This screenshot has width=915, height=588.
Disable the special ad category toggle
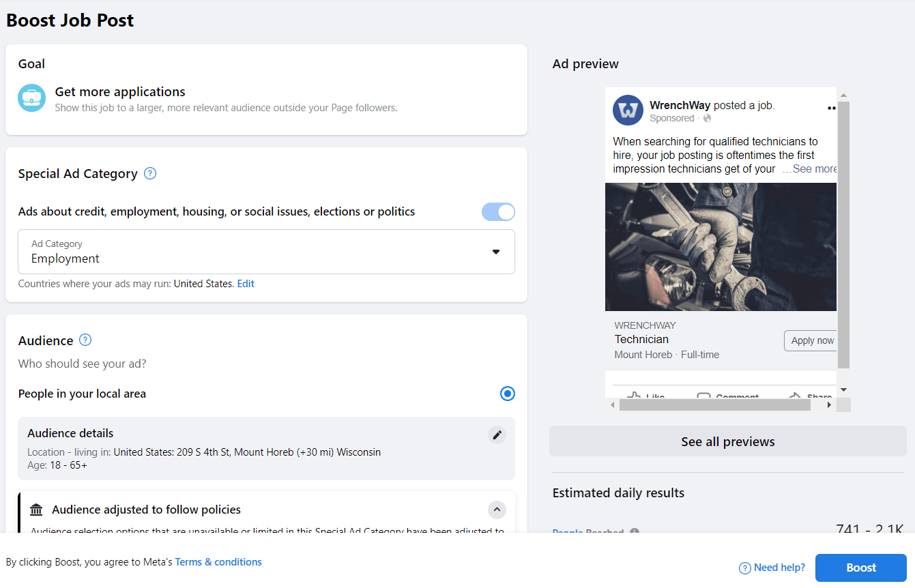(x=498, y=211)
